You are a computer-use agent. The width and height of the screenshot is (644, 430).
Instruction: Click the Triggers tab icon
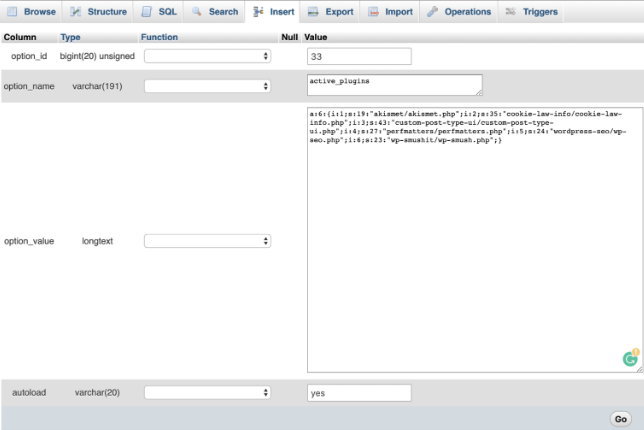(511, 12)
